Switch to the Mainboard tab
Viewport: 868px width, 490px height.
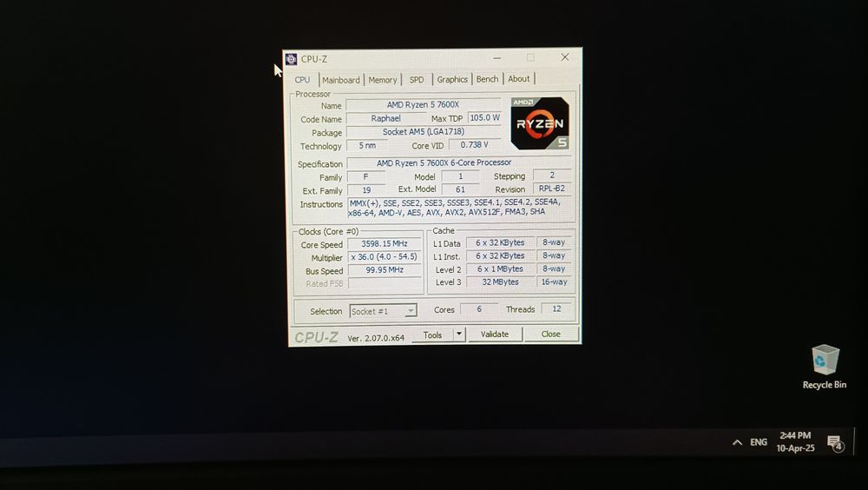click(x=341, y=80)
